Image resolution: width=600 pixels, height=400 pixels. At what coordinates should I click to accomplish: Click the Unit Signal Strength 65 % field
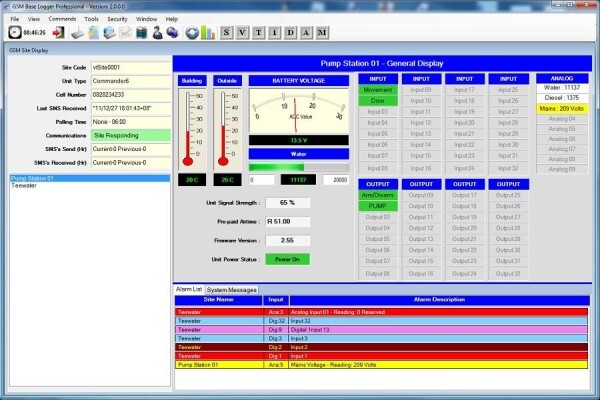[287, 203]
